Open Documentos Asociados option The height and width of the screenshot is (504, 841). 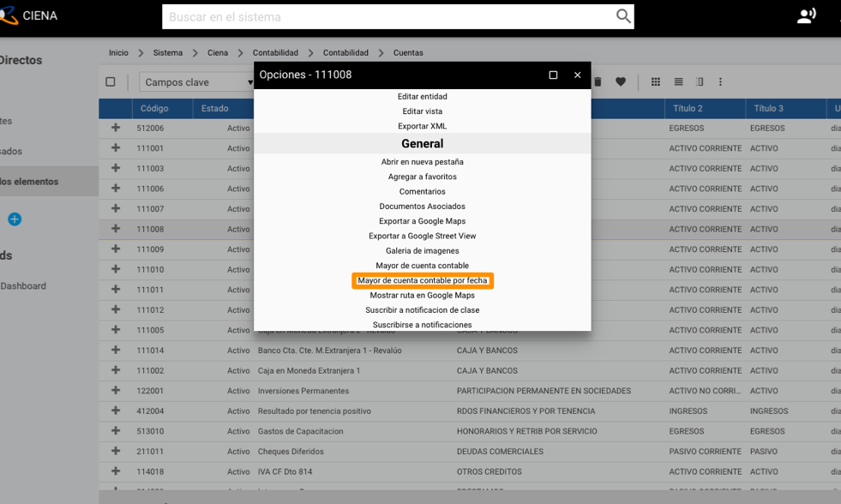point(422,207)
